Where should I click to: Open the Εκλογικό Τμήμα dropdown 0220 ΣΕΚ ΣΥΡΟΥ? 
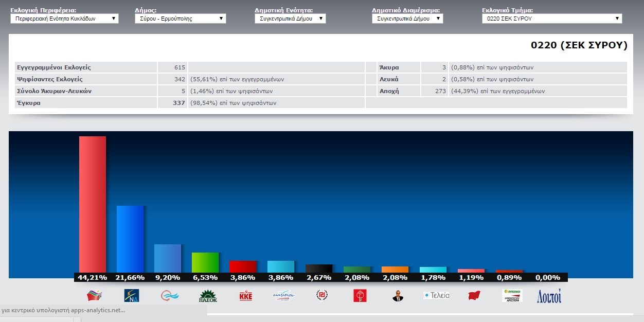tap(551, 19)
